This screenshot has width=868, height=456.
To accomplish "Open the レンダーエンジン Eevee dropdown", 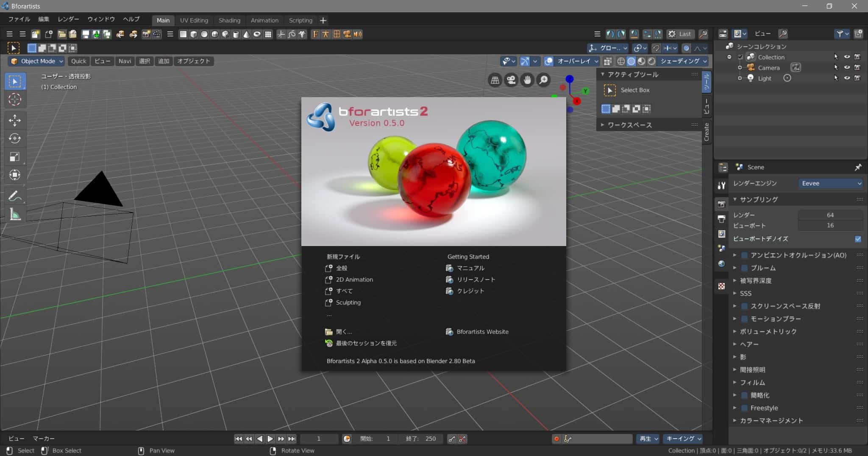I will click(831, 183).
